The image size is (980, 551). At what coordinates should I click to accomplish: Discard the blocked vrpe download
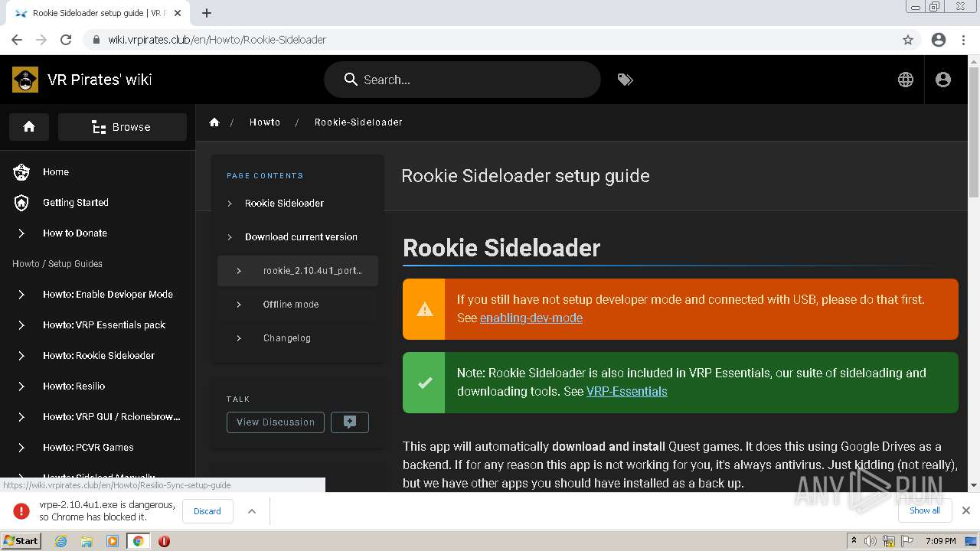click(207, 511)
